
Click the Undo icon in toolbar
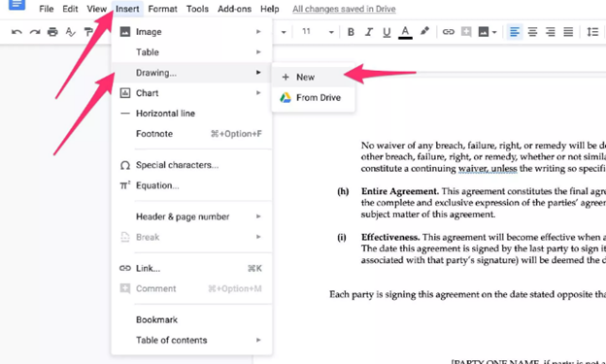point(17,32)
